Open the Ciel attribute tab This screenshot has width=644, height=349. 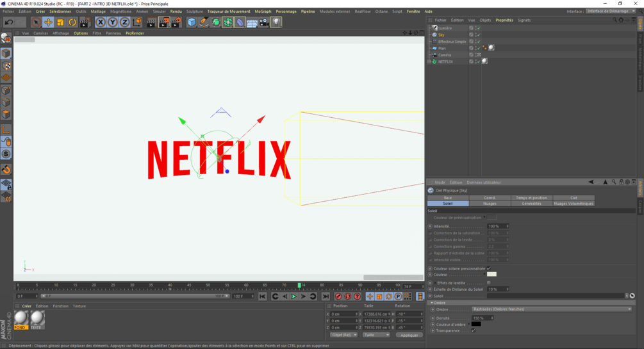574,198
